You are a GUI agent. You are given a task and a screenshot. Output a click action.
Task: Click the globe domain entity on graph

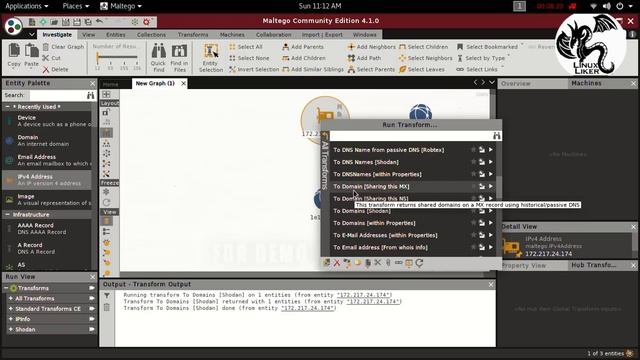point(420,112)
